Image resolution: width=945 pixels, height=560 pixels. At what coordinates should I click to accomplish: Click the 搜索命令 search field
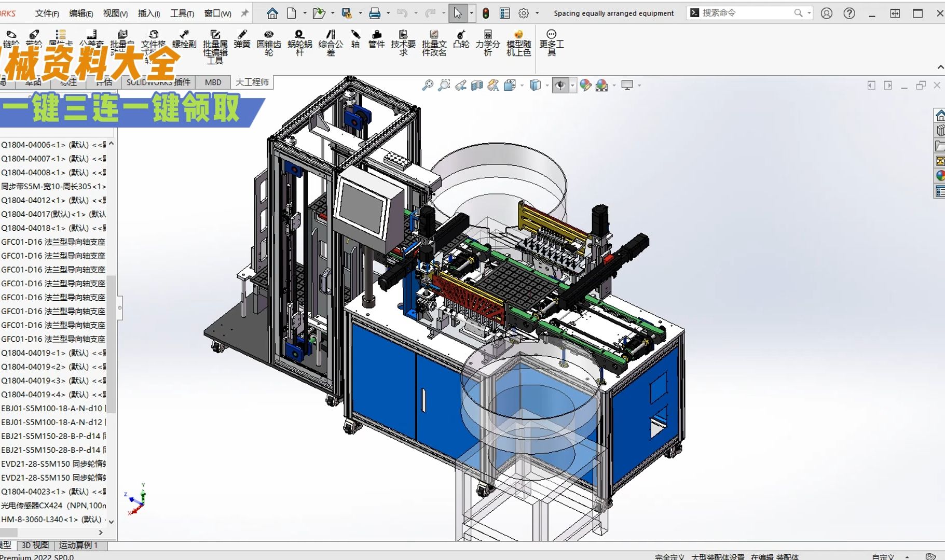[x=749, y=13]
